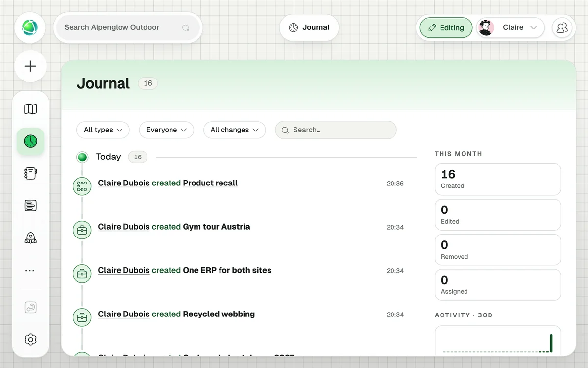The height and width of the screenshot is (368, 588).
Task: Open the All types filter dropdown
Action: tap(103, 130)
